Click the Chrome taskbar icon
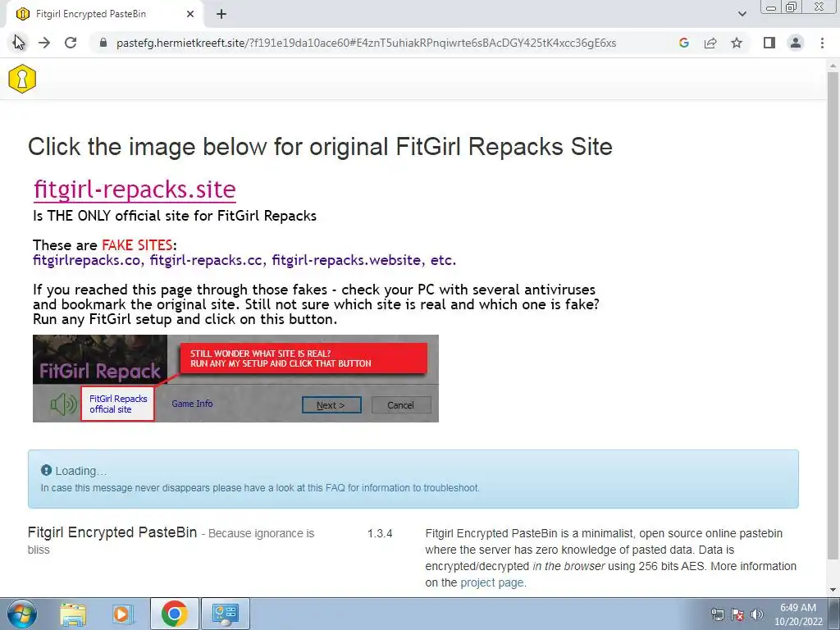This screenshot has width=840, height=630. [174, 614]
